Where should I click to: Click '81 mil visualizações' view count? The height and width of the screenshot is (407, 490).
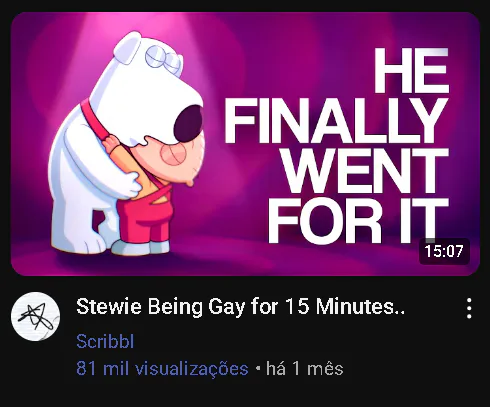[x=162, y=369]
